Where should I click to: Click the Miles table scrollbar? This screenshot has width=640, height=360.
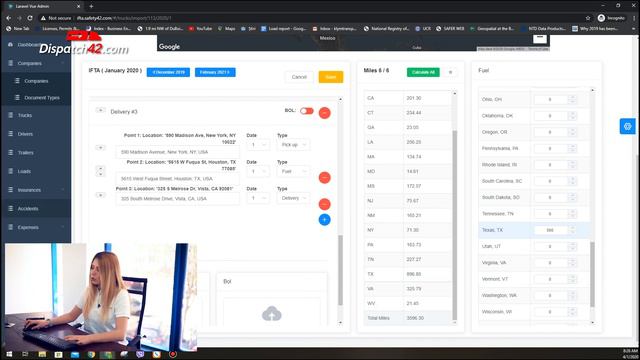click(x=455, y=224)
